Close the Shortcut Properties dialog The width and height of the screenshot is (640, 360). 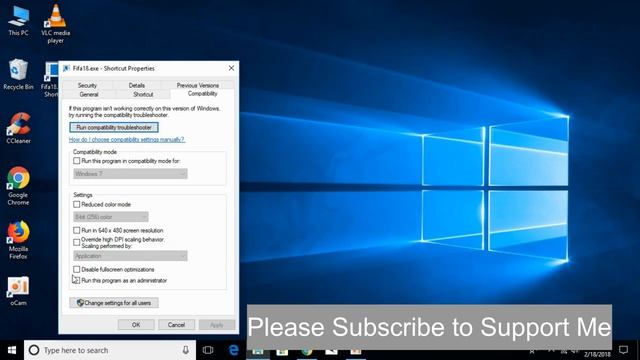pos(231,68)
